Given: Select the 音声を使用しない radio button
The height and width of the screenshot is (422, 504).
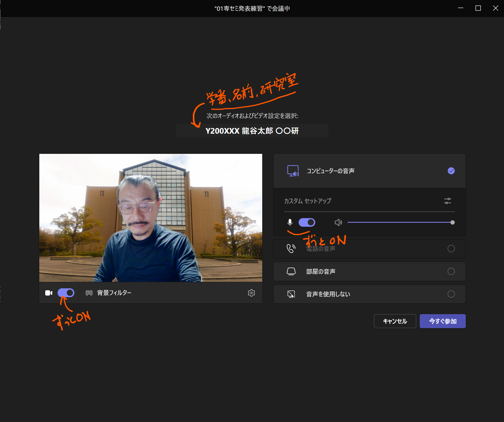Looking at the screenshot, I should pyautogui.click(x=451, y=294).
